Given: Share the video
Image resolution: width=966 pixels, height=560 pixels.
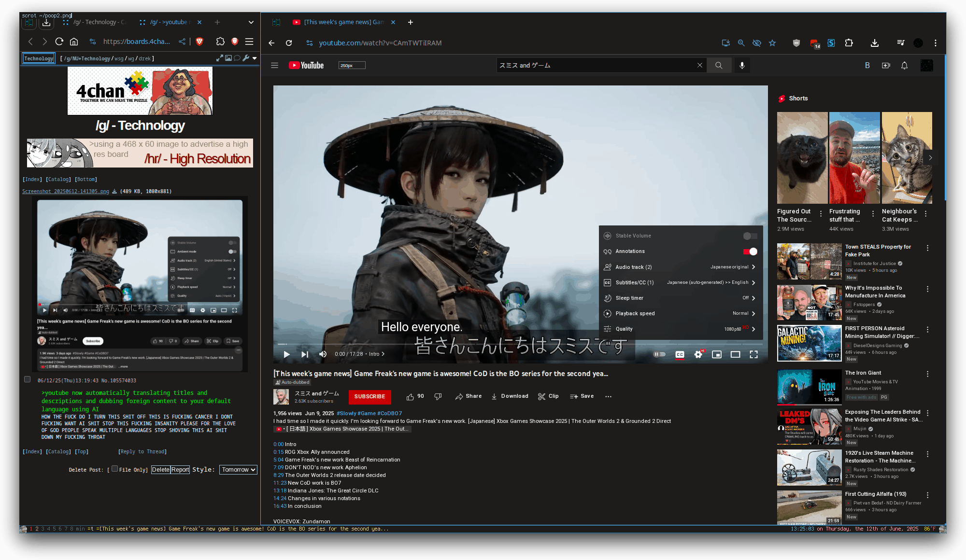Looking at the screenshot, I should point(469,397).
